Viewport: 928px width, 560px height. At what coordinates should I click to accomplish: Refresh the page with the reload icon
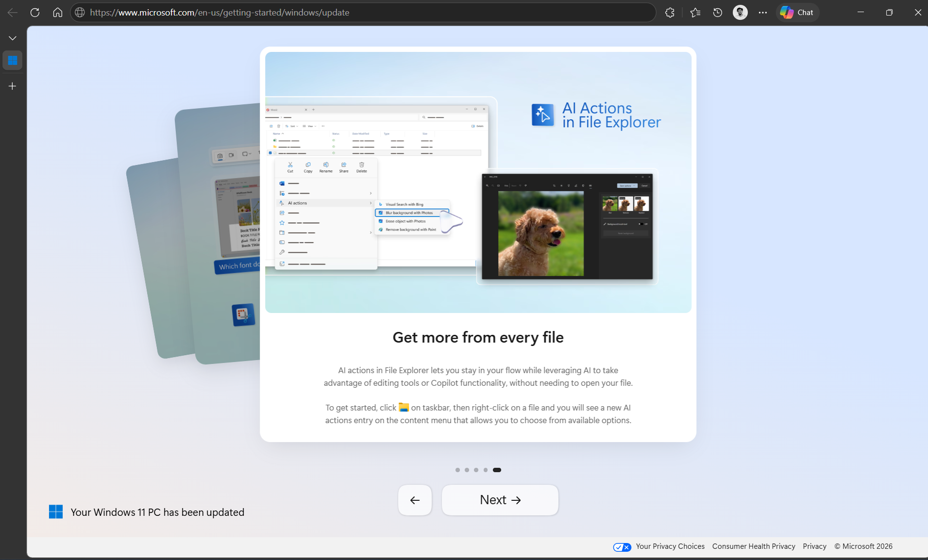point(34,12)
